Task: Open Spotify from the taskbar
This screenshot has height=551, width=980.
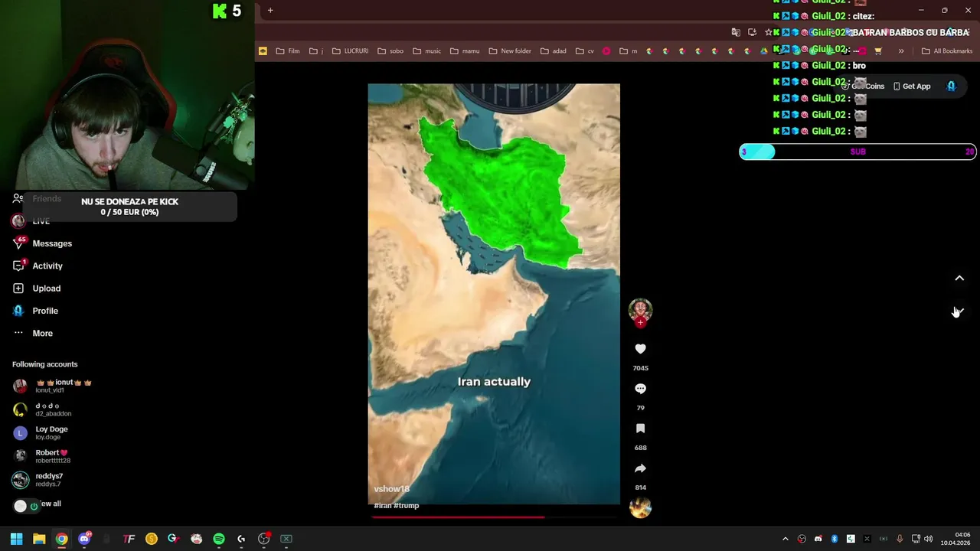Action: pyautogui.click(x=219, y=539)
